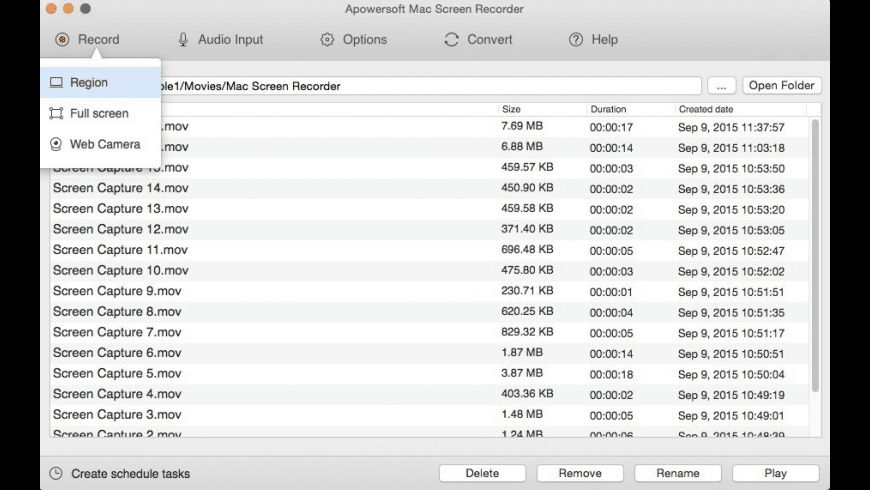Select Screen Capture 13.mov
870x490 pixels.
tap(120, 209)
